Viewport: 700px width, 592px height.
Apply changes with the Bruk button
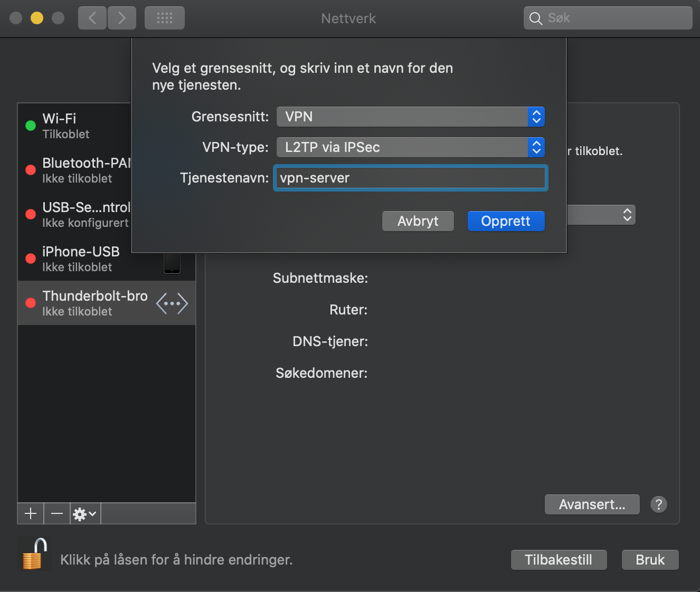click(650, 559)
